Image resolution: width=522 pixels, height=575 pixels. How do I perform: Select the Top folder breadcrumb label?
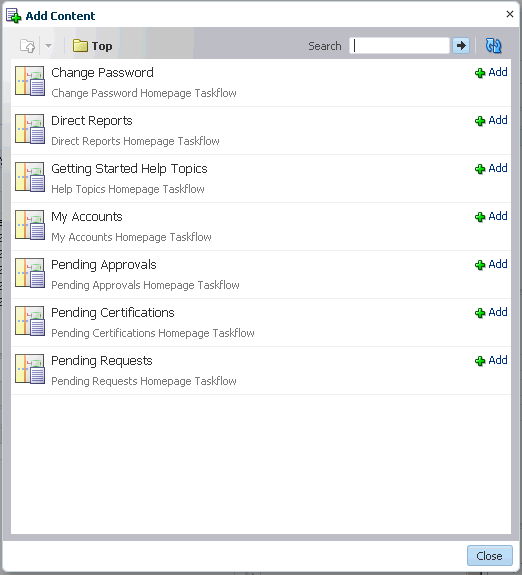click(102, 46)
